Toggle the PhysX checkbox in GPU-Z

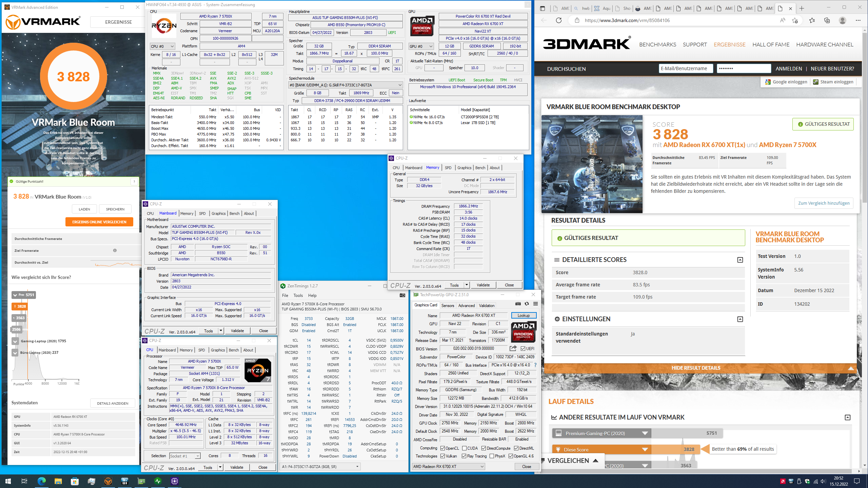[492, 456]
